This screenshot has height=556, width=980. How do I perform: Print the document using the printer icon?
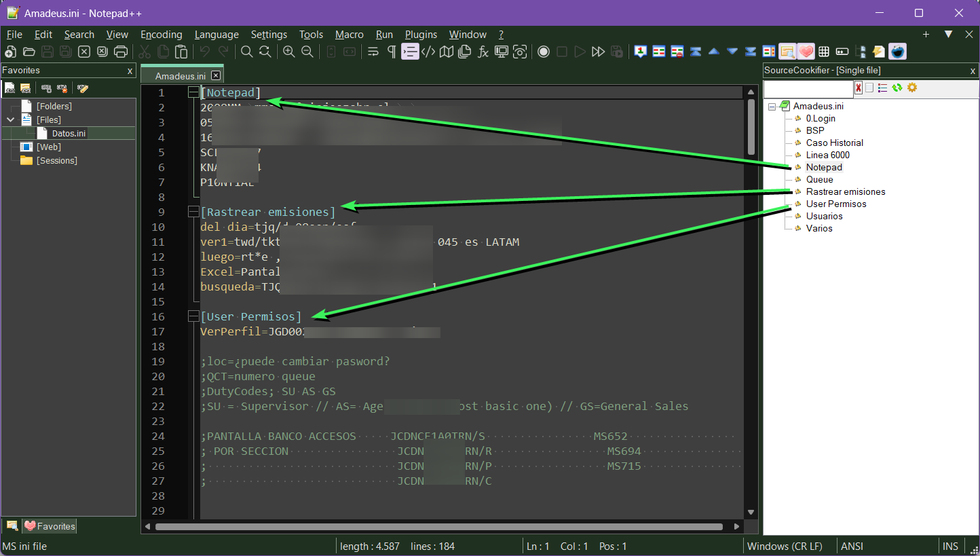pyautogui.click(x=121, y=52)
